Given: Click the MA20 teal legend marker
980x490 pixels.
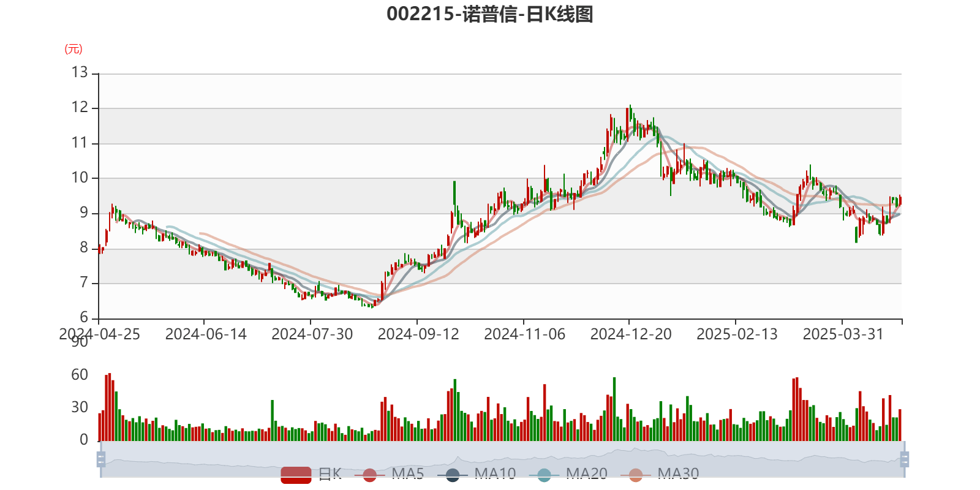Looking at the screenshot, I should coord(544,475).
